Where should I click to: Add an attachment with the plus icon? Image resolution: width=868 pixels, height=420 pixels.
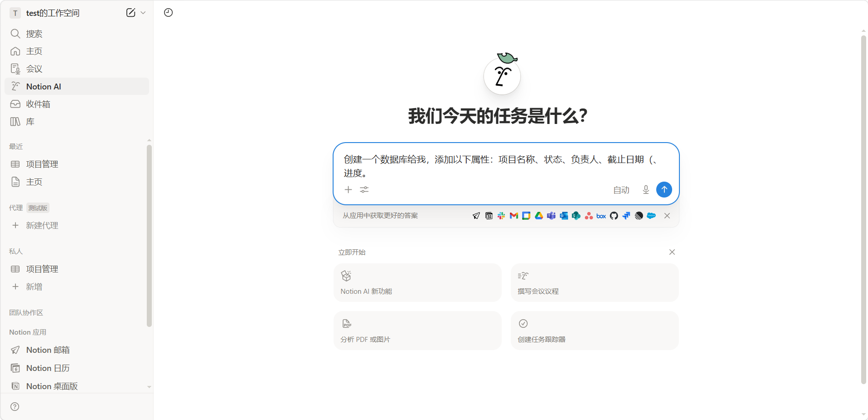349,190
